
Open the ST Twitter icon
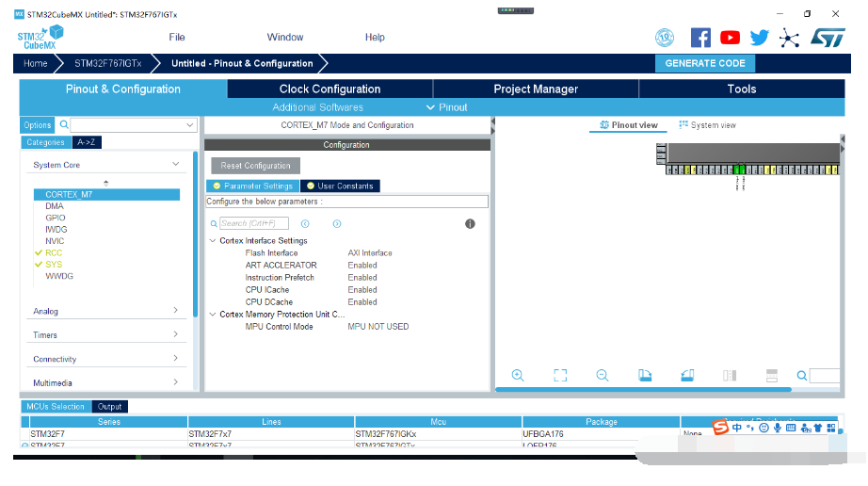(760, 38)
